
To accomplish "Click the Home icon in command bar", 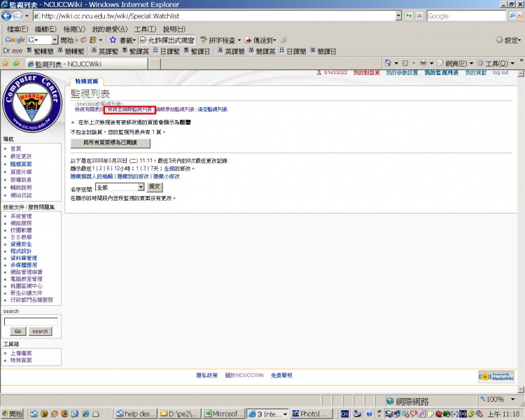I will click(387, 64).
